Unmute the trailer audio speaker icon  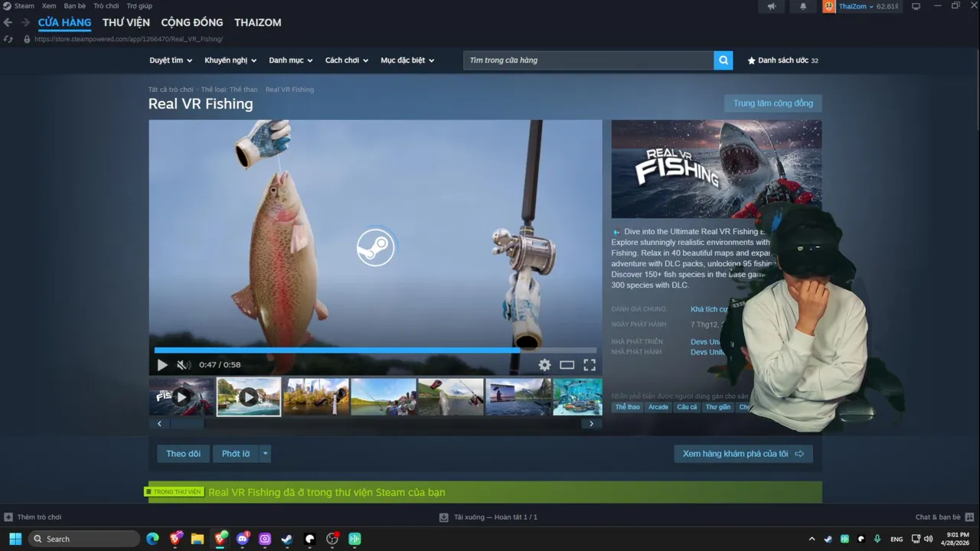click(183, 365)
